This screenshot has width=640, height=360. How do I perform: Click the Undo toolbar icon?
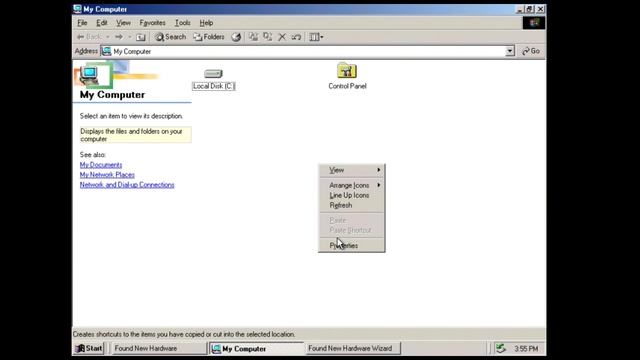[x=296, y=37]
